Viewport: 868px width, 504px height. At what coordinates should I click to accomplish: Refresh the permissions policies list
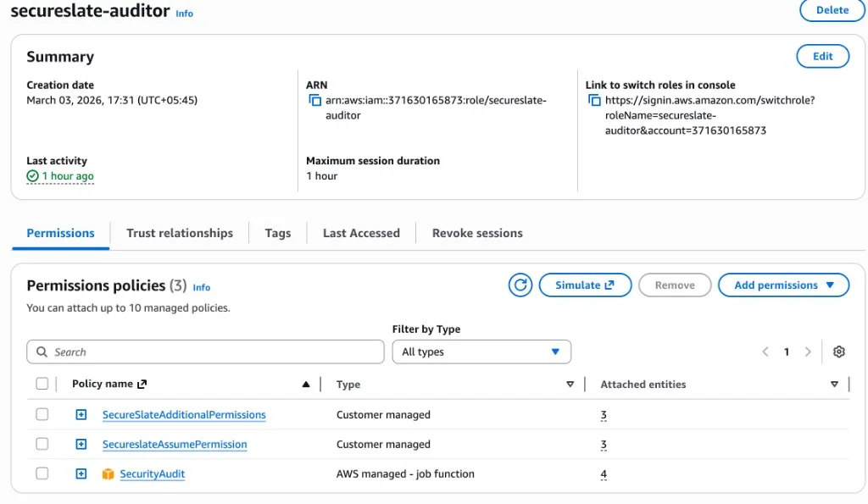point(520,285)
